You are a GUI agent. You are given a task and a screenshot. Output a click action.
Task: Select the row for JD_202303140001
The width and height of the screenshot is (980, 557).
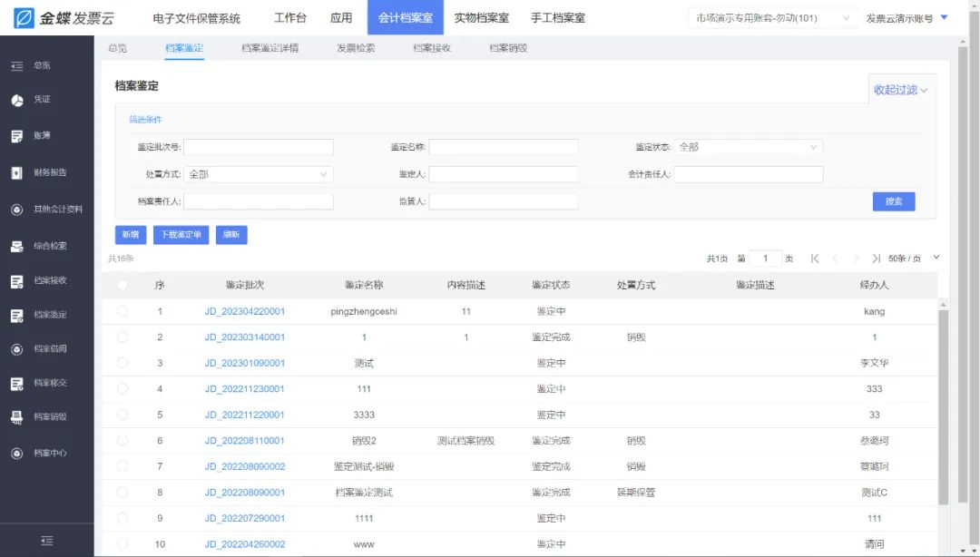pyautogui.click(x=122, y=337)
